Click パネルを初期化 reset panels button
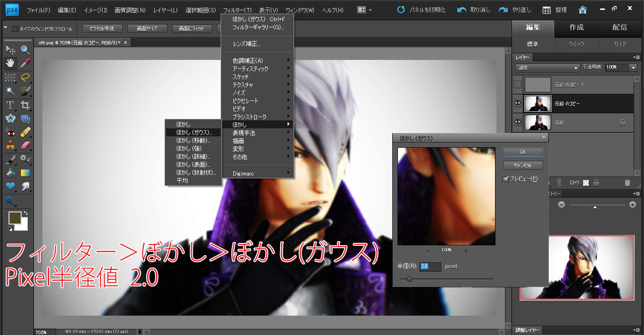The height and width of the screenshot is (335, 644). pos(421,10)
